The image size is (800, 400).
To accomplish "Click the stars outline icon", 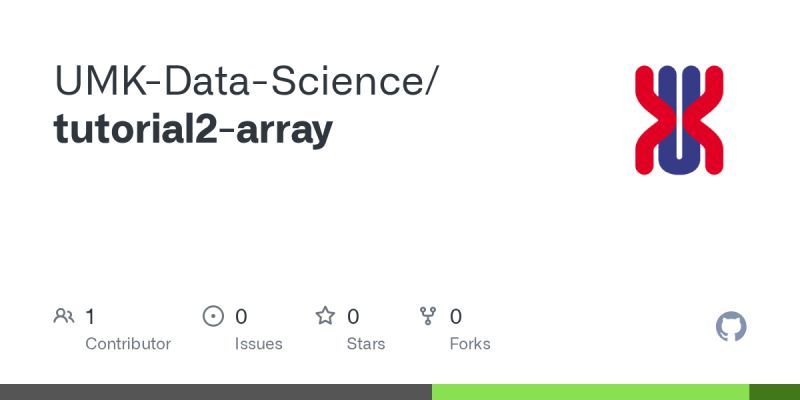I will 325,316.
